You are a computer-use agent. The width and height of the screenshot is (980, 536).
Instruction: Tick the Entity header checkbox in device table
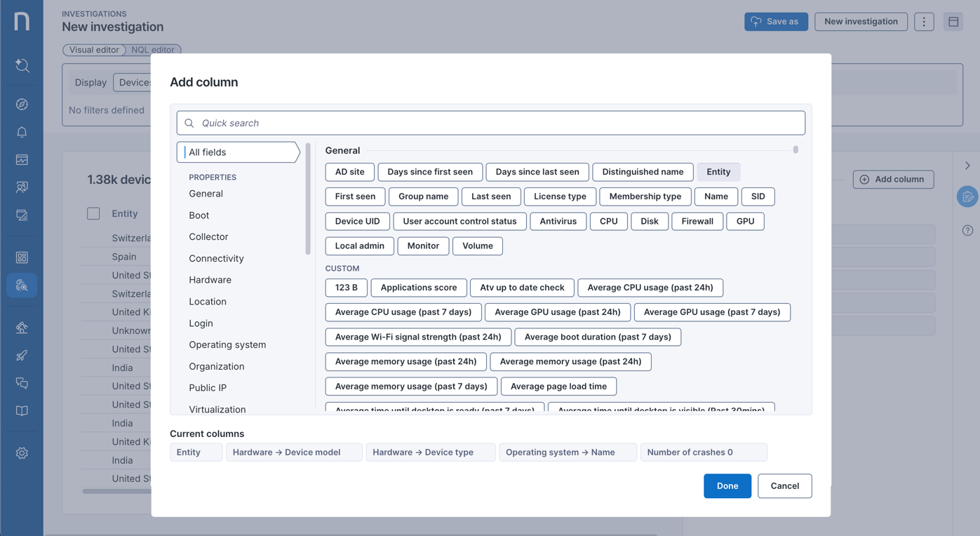93,213
